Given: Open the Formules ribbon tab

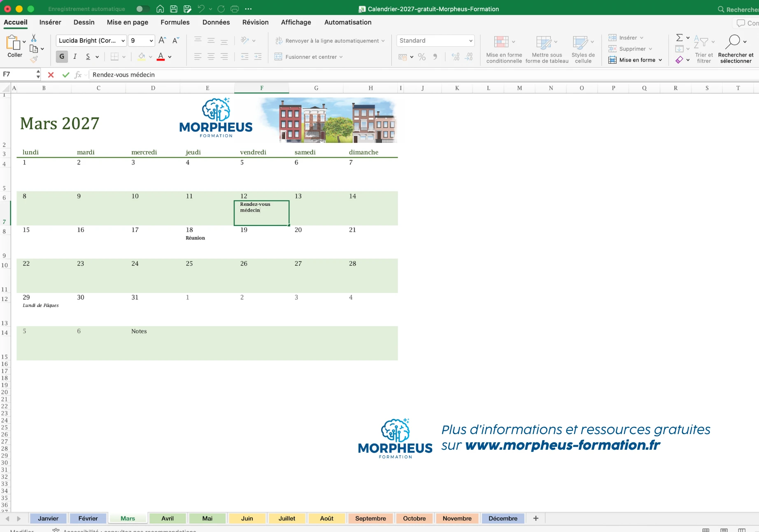Looking at the screenshot, I should coord(175,22).
